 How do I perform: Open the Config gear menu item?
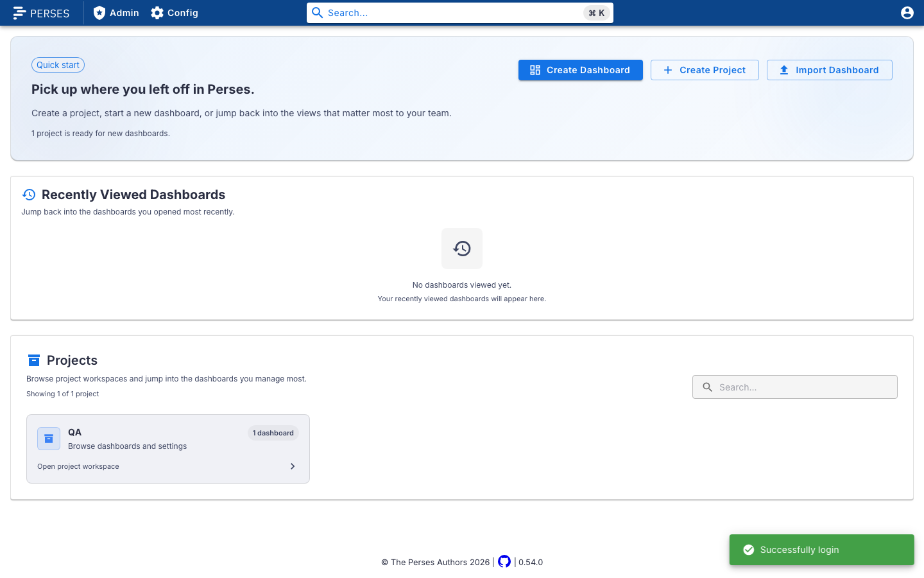point(175,13)
